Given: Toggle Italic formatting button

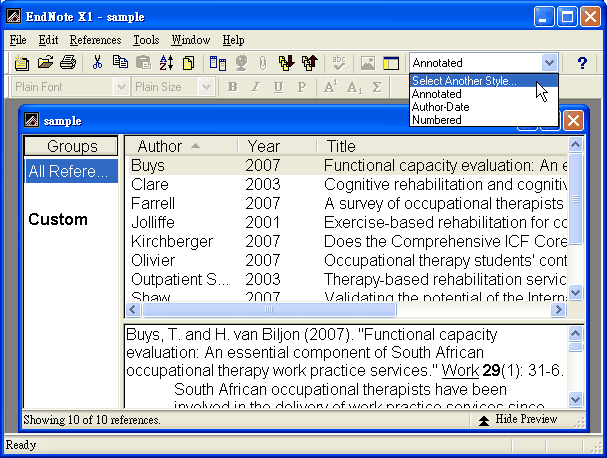Looking at the screenshot, I should point(255,87).
